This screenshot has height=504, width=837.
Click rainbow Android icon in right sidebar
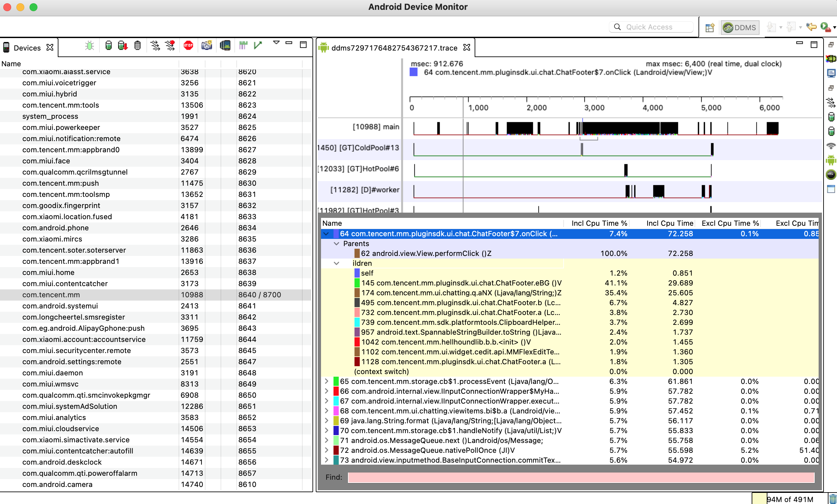(831, 59)
